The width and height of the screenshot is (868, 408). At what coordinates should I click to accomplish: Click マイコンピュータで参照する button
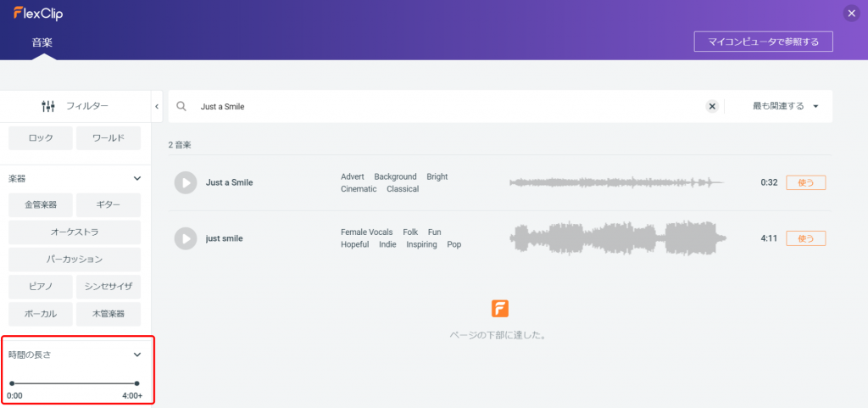coord(763,42)
